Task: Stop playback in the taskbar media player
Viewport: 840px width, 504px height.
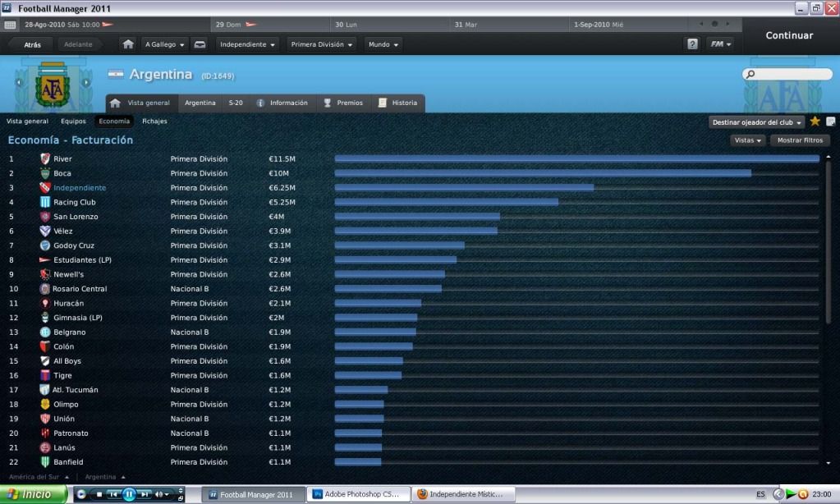Action: click(x=99, y=494)
